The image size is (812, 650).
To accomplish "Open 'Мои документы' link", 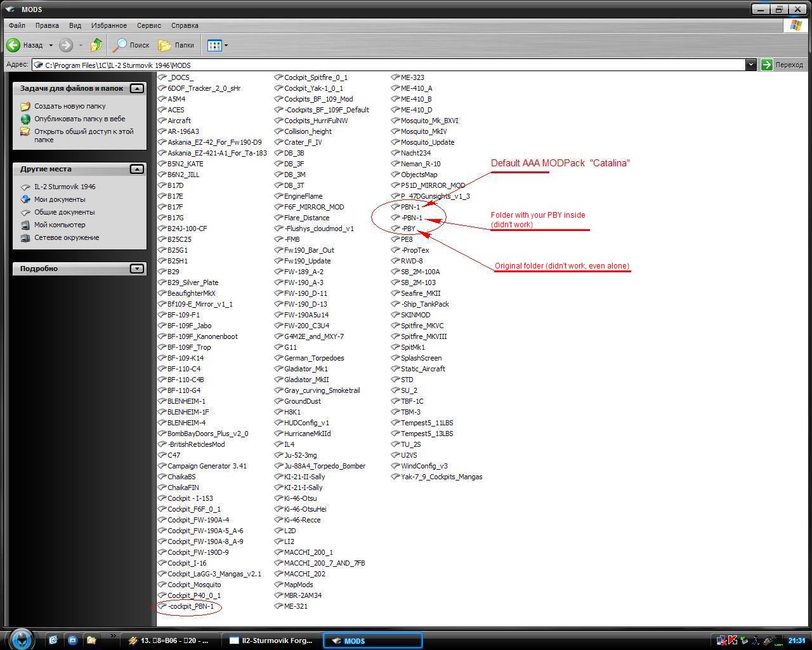I will click(x=60, y=199).
